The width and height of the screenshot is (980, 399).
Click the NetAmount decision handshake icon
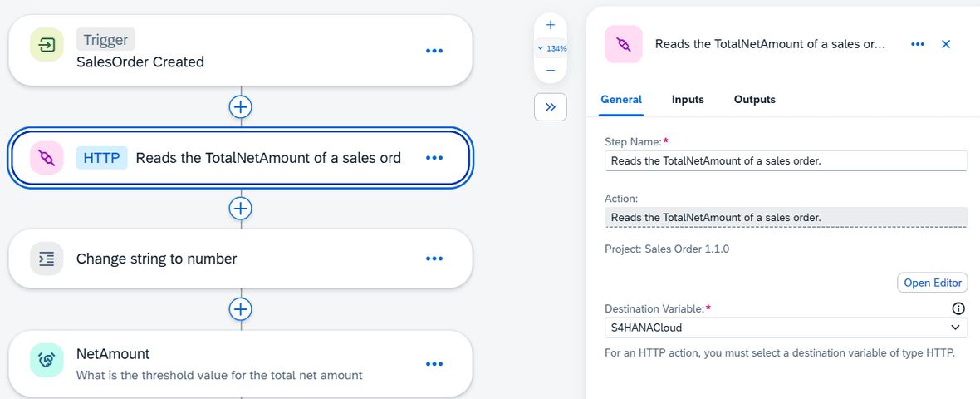coord(47,360)
